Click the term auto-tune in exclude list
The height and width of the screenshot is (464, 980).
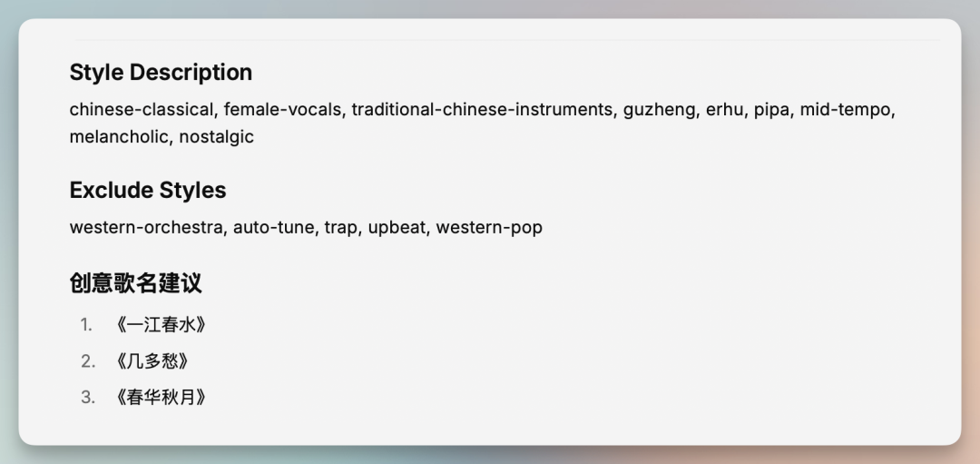(x=273, y=228)
